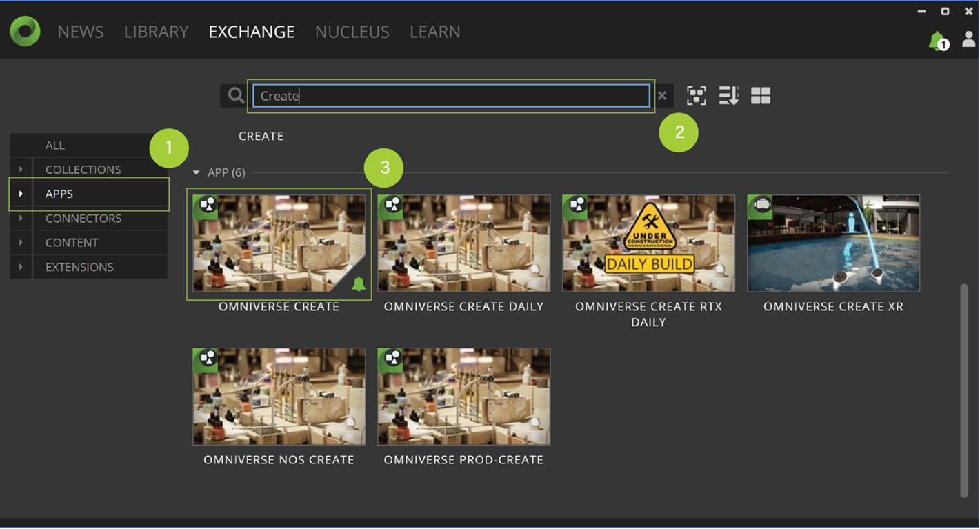Open the LIBRARY tab
This screenshot has height=529, width=980.
(156, 32)
